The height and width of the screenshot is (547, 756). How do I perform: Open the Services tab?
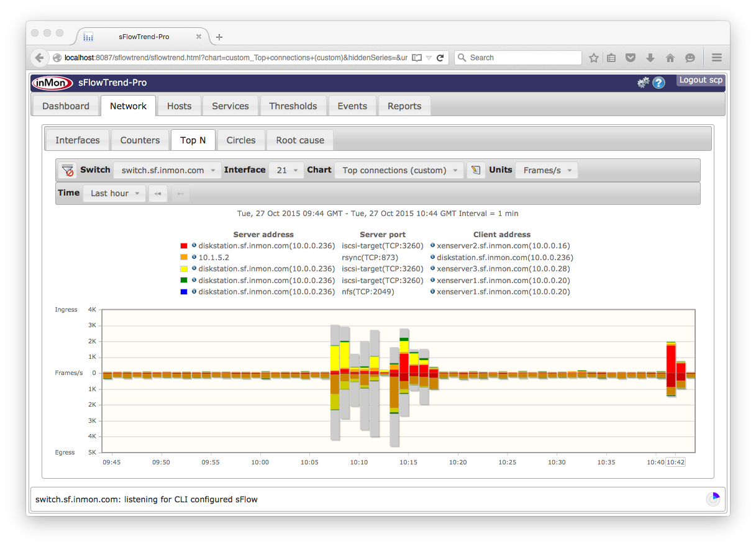click(x=230, y=106)
